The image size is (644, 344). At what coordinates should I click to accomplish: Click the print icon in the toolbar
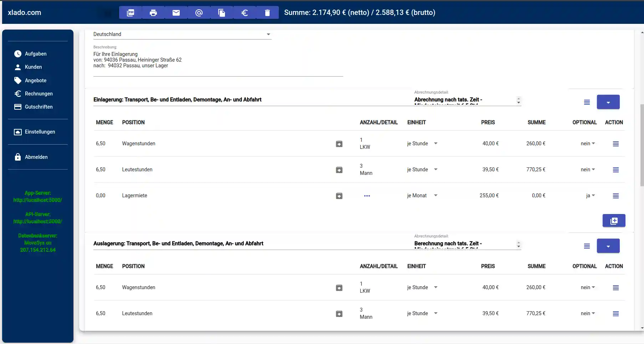153,13
